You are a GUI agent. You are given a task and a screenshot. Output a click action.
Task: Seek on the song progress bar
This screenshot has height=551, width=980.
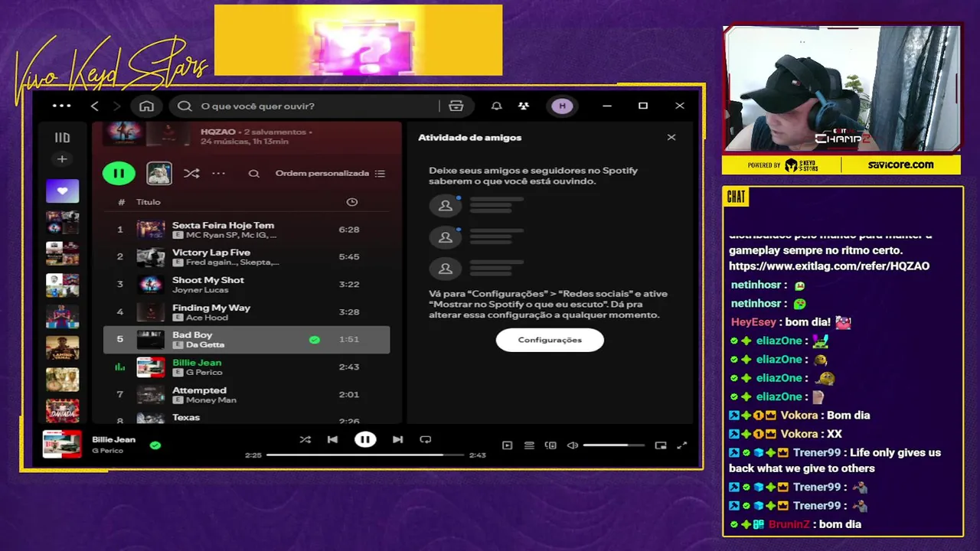pos(365,455)
